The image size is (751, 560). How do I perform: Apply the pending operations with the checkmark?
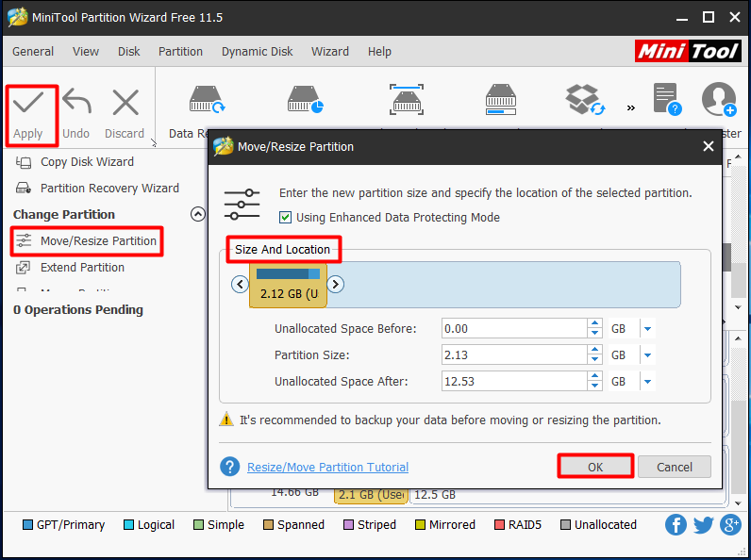(28, 115)
